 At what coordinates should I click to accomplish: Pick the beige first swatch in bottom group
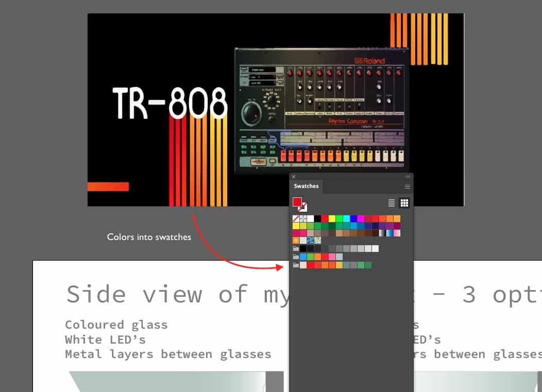tap(303, 265)
